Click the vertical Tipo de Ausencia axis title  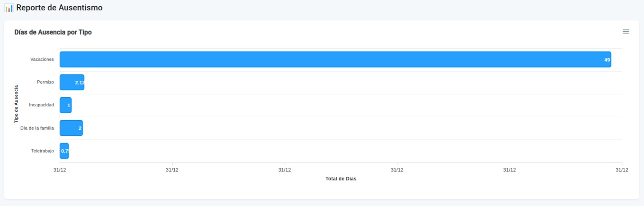[16, 104]
